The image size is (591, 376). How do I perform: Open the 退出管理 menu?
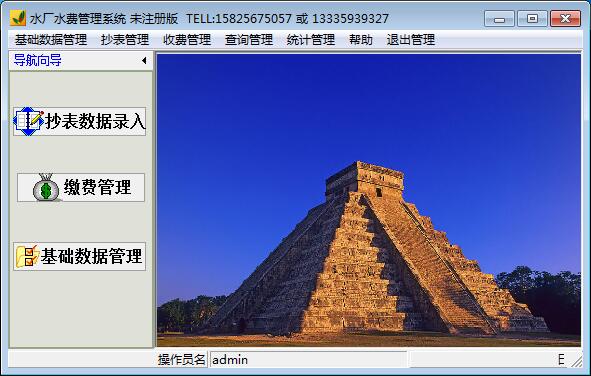(411, 40)
